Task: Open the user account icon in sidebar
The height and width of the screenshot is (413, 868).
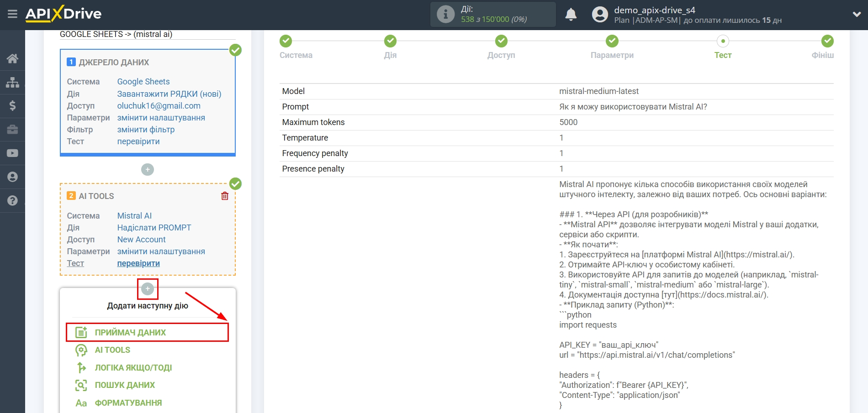Action: (12, 177)
